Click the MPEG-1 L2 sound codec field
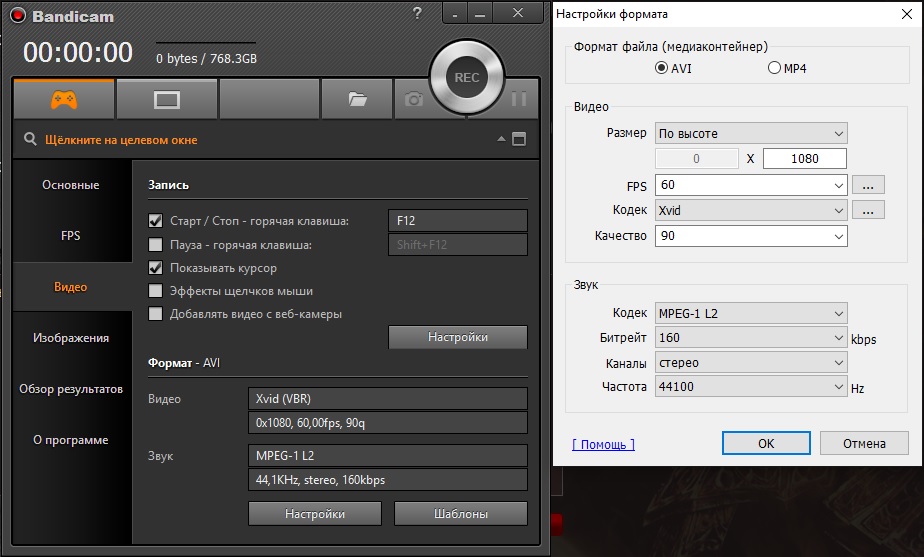This screenshot has height=557, width=924. click(388, 456)
